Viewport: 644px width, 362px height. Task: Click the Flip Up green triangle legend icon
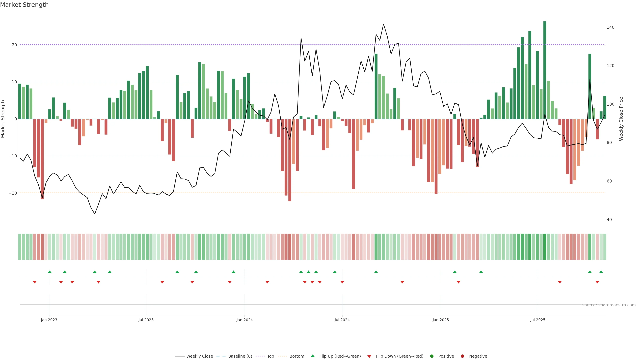(x=312, y=356)
